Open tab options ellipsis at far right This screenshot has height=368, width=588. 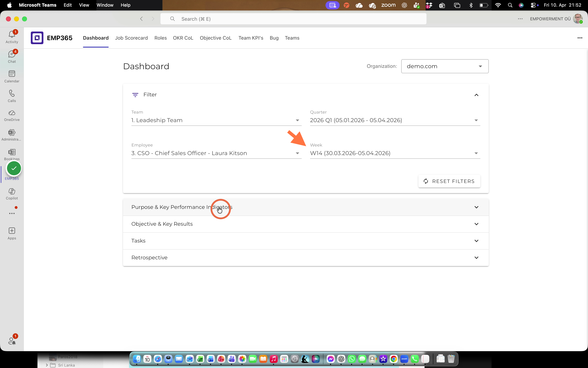(x=580, y=38)
